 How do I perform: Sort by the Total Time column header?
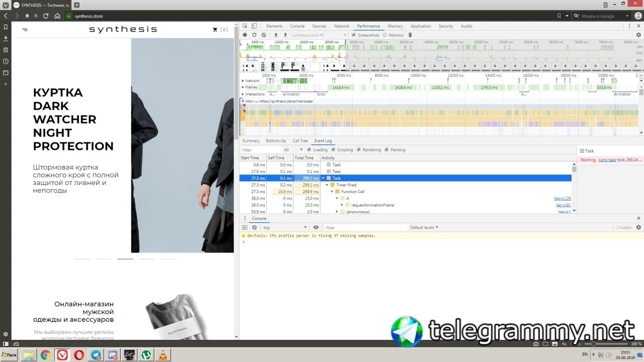point(306,158)
